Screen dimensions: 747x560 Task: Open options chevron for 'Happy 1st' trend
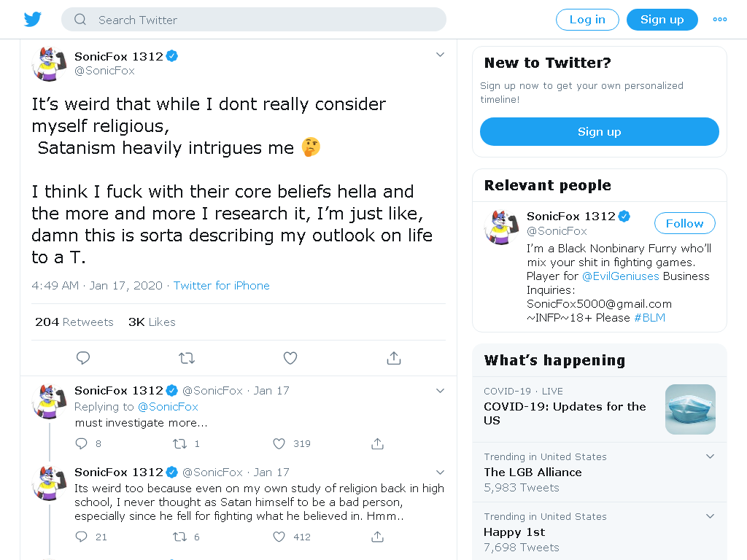(x=710, y=516)
